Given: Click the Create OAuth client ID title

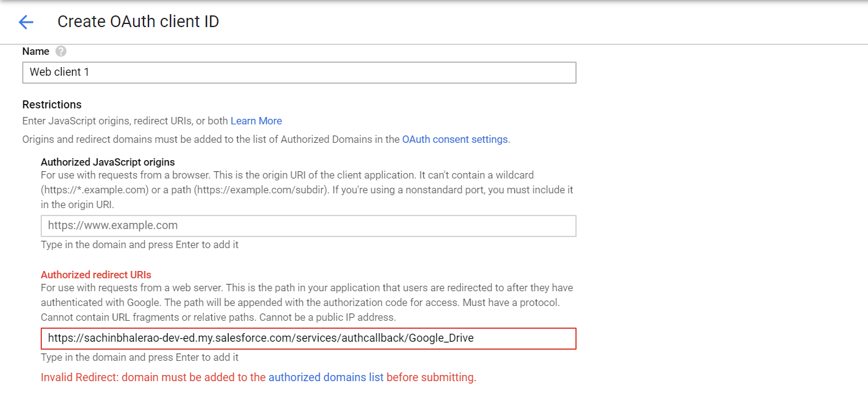Looking at the screenshot, I should click(x=138, y=22).
